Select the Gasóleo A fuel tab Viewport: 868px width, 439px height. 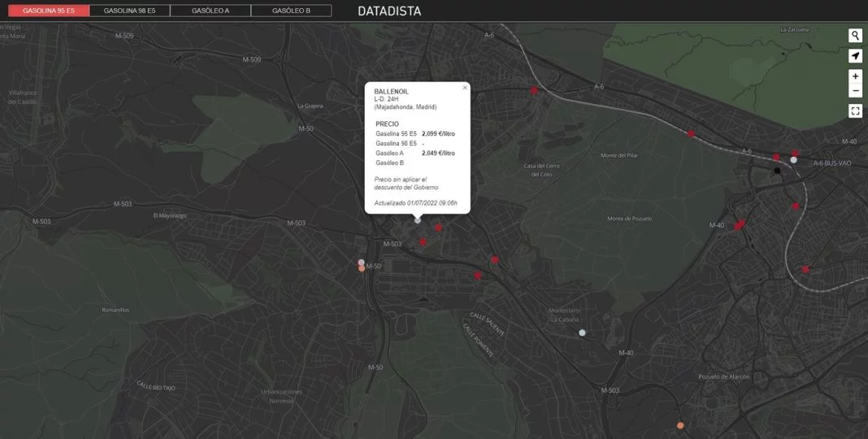tap(210, 11)
